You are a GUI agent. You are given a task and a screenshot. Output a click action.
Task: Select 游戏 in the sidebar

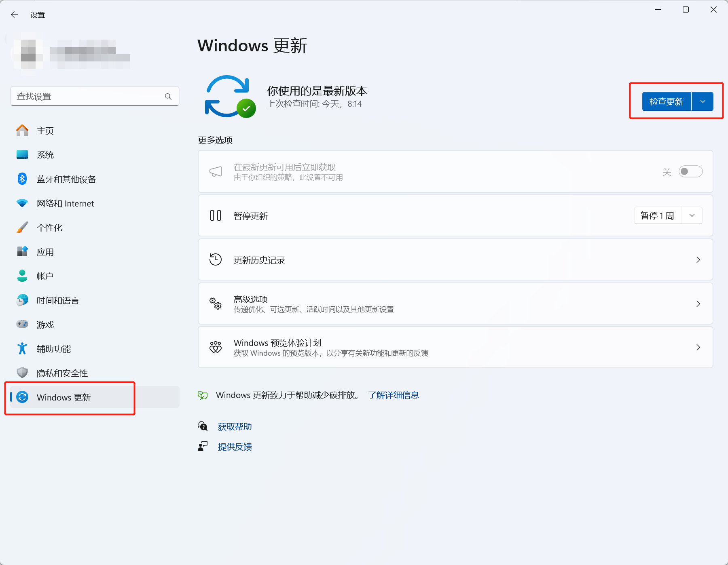(95, 325)
